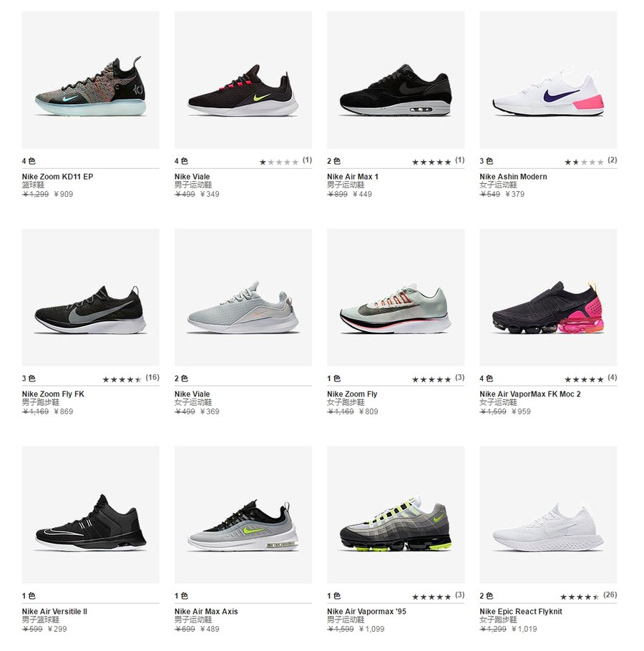Click the one-star rating on men's Nike Viale

pyautogui.click(x=286, y=162)
